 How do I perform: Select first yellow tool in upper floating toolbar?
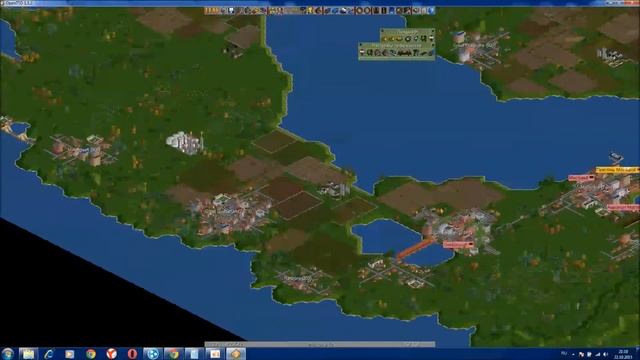click(x=385, y=39)
